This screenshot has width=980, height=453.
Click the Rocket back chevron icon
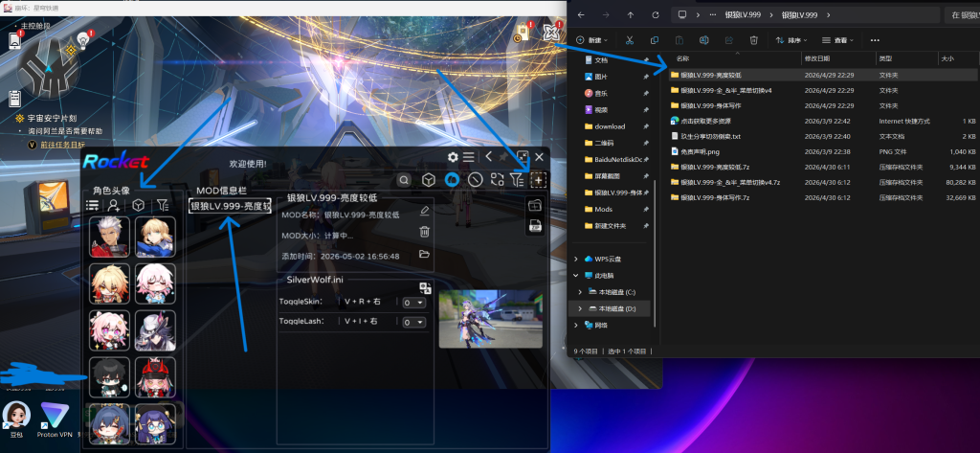(x=489, y=157)
